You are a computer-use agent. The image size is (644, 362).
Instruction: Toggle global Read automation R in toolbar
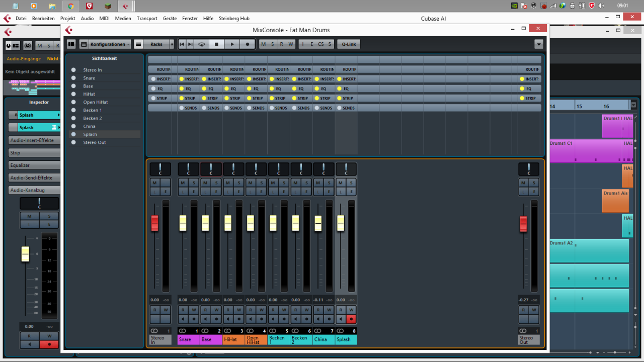pos(282,44)
